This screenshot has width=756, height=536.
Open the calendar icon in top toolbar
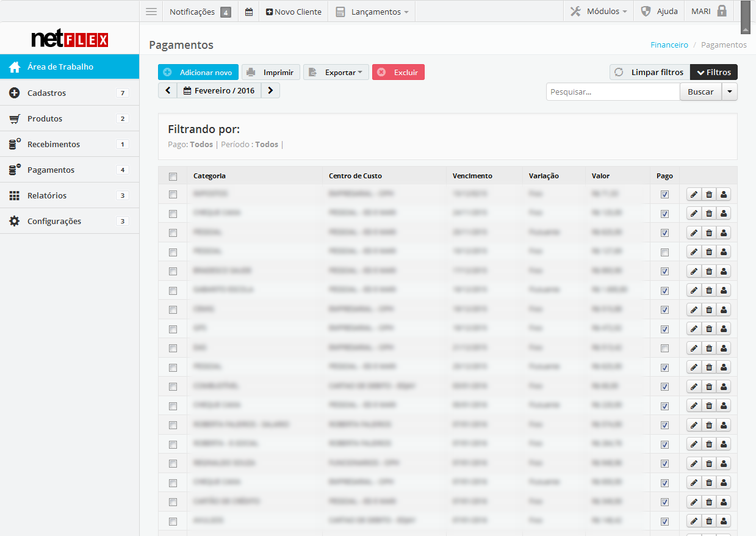coord(249,12)
